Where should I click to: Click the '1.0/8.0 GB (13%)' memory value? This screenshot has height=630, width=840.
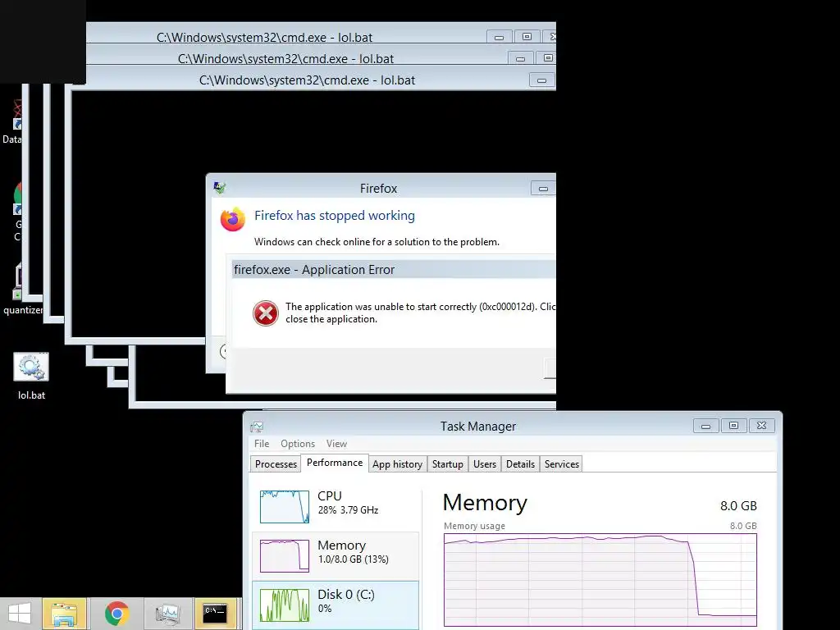353,559
